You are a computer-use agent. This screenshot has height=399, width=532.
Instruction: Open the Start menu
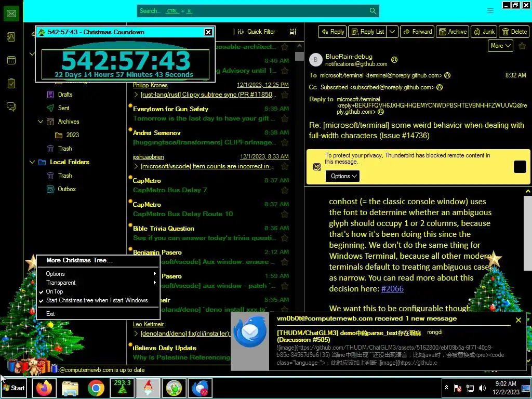point(14,388)
